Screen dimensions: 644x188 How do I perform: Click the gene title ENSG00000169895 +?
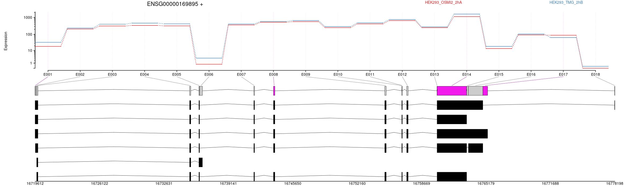click(175, 4)
